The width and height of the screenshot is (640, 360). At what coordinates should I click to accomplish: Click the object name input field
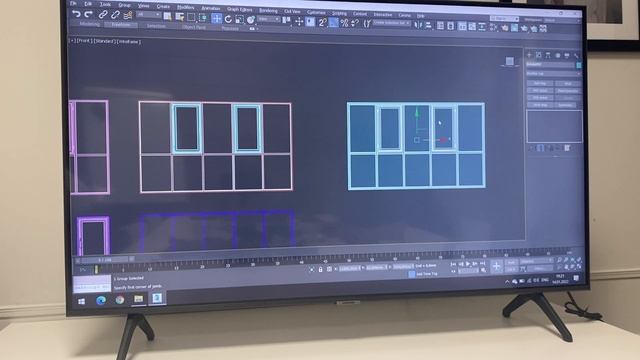tap(550, 64)
